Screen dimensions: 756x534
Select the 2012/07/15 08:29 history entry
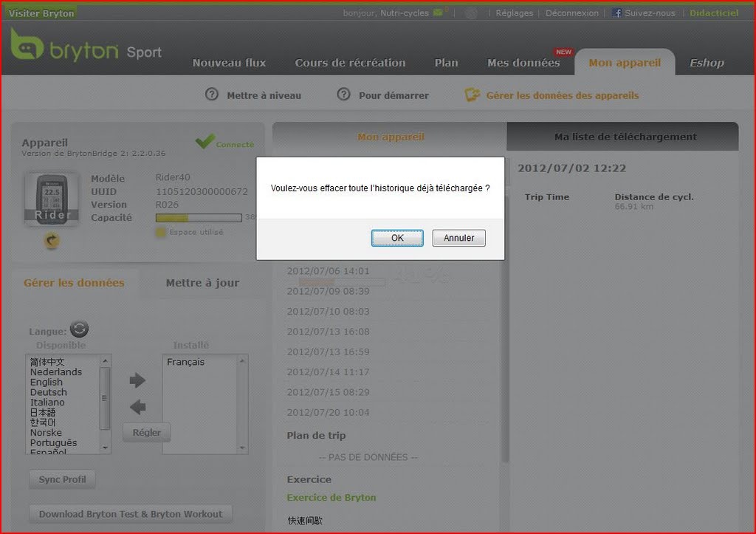click(x=329, y=392)
